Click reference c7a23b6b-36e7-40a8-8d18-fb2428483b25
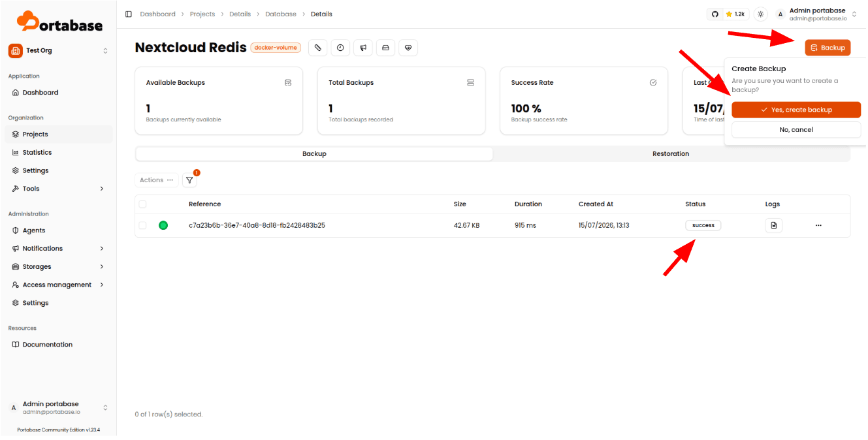The image size is (868, 440). pos(257,225)
